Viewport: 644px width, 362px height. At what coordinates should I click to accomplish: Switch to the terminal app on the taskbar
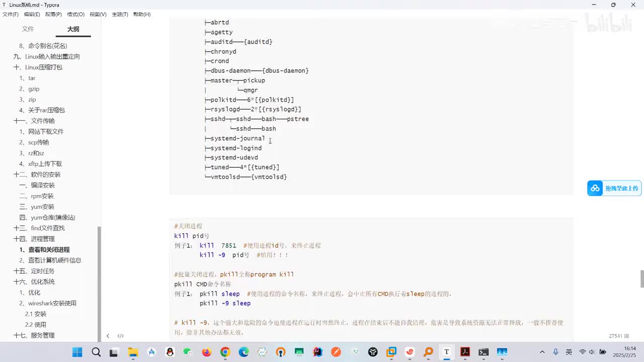pyautogui.click(x=484, y=352)
